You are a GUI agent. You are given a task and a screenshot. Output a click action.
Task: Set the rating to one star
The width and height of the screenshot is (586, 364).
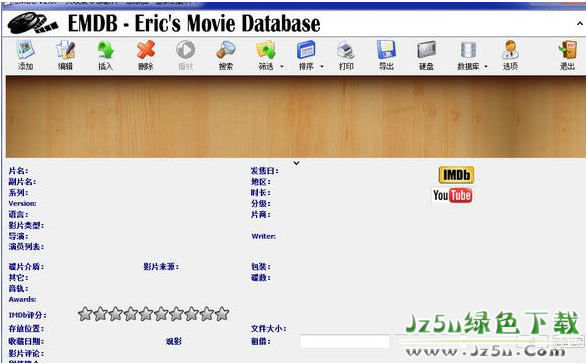[x=85, y=314]
